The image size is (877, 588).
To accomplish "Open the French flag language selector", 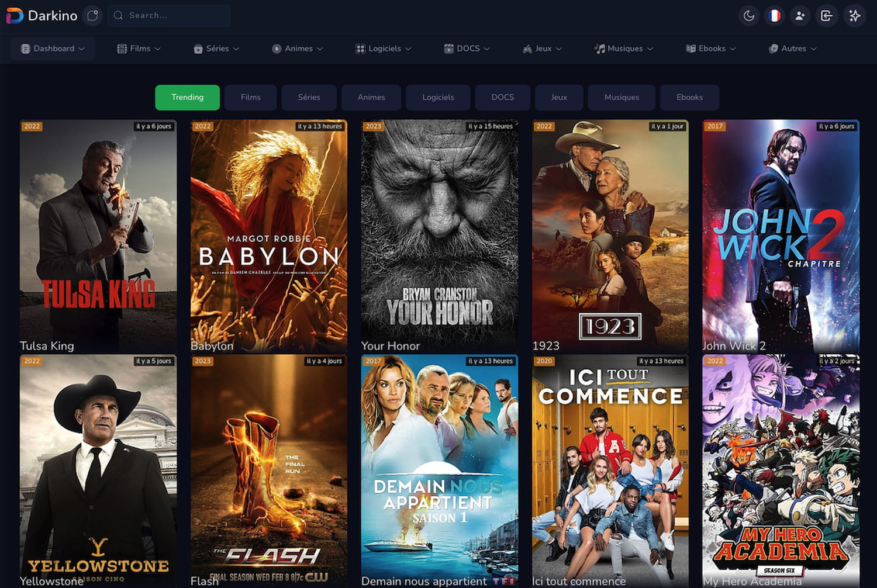I will (x=775, y=16).
